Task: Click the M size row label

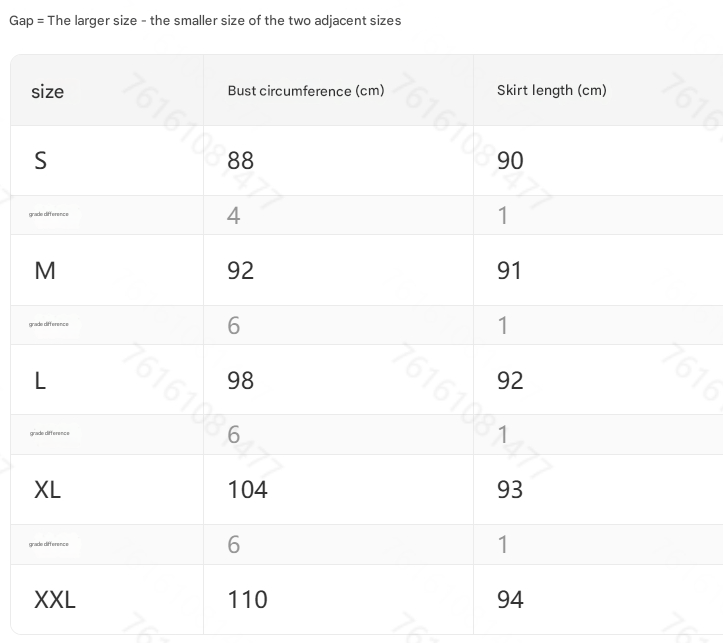Action: [45, 270]
